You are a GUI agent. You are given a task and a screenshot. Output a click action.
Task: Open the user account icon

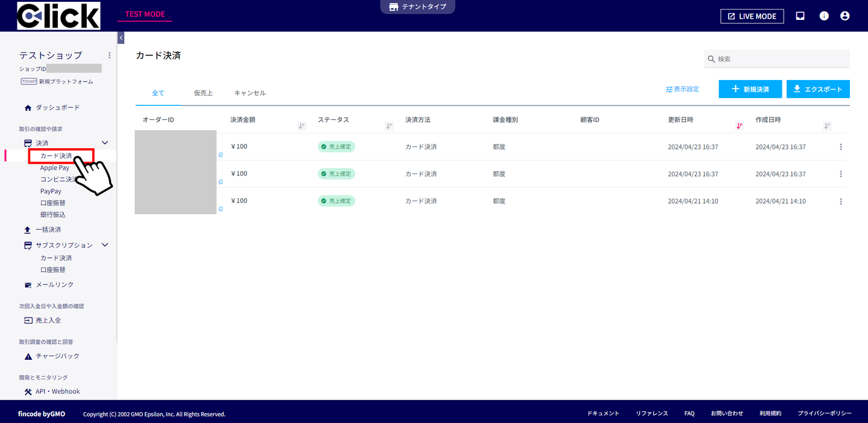pos(844,16)
